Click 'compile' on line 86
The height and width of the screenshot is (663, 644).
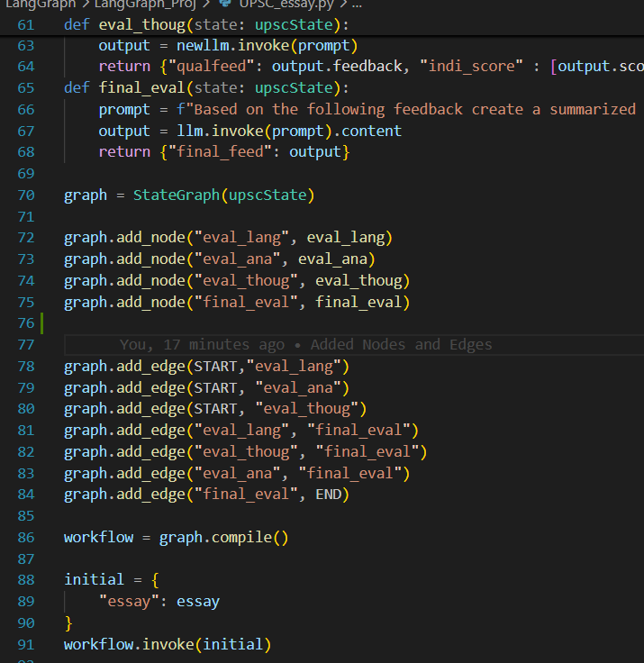tap(241, 538)
